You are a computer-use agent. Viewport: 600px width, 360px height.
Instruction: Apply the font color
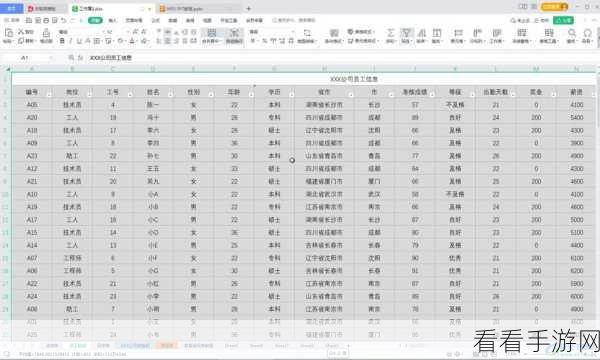[132, 41]
